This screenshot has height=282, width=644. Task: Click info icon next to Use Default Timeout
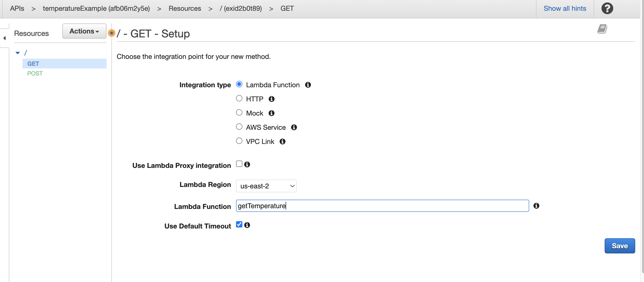[247, 225]
